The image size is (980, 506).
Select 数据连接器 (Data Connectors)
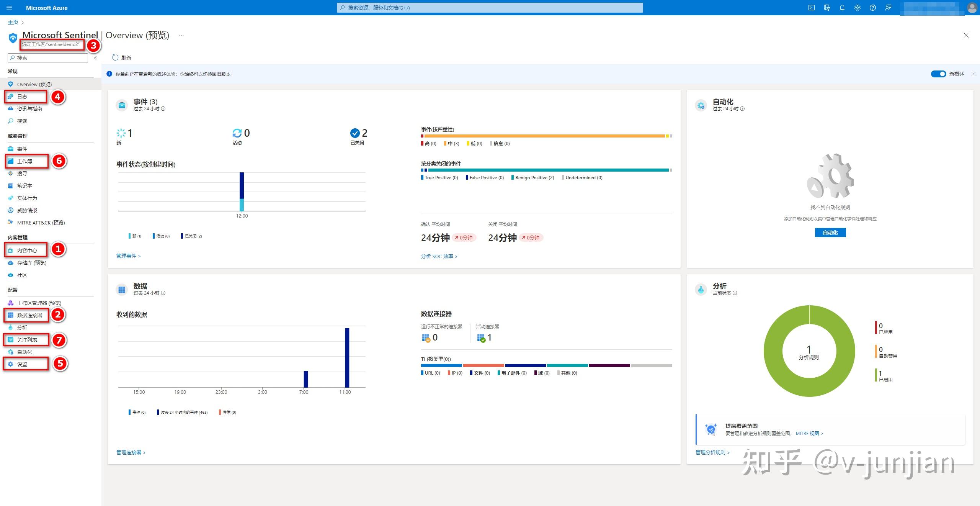click(30, 315)
